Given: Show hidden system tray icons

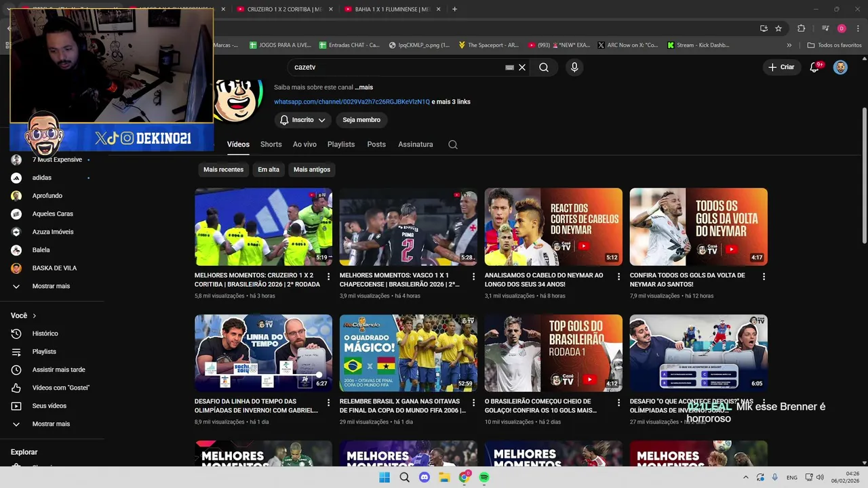Looking at the screenshot, I should click(x=745, y=477).
